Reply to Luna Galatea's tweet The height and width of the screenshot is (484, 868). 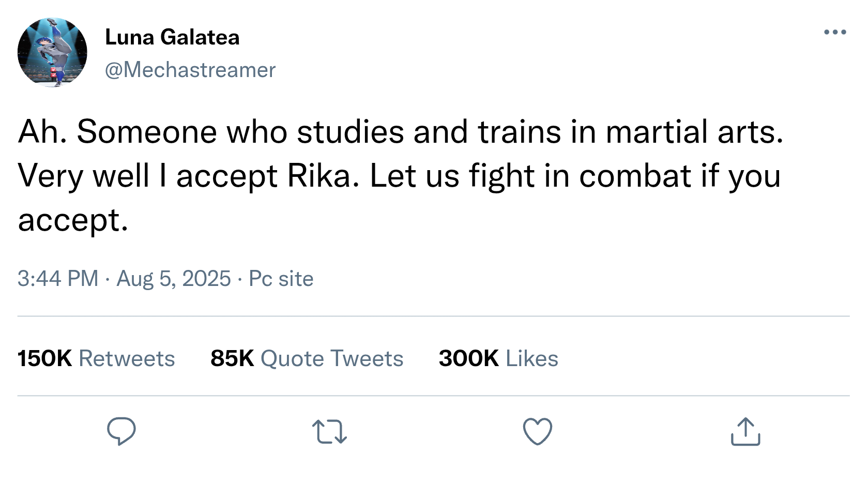pos(121,431)
